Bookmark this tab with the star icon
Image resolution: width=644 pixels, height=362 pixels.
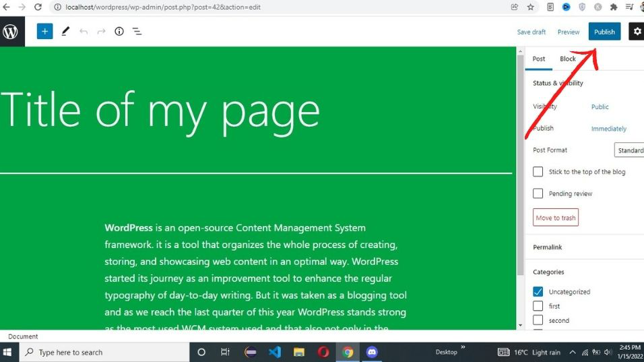click(x=531, y=7)
